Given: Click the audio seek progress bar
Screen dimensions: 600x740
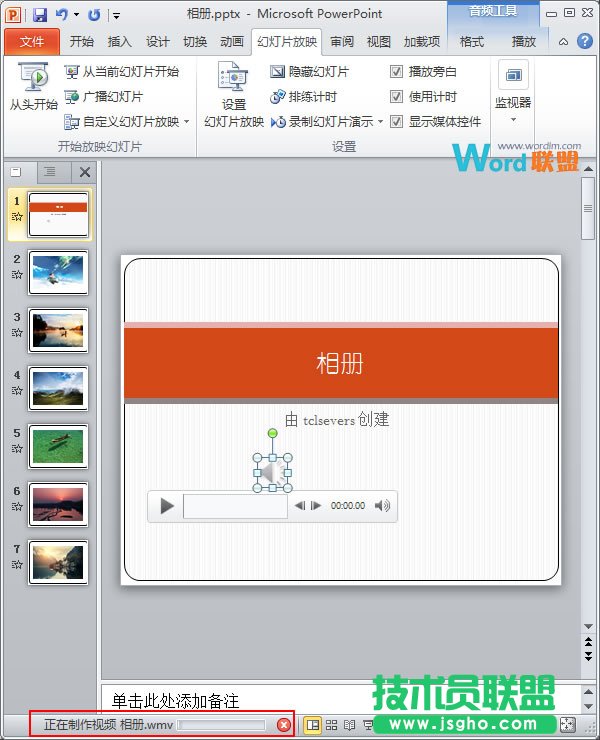Looking at the screenshot, I should [235, 506].
